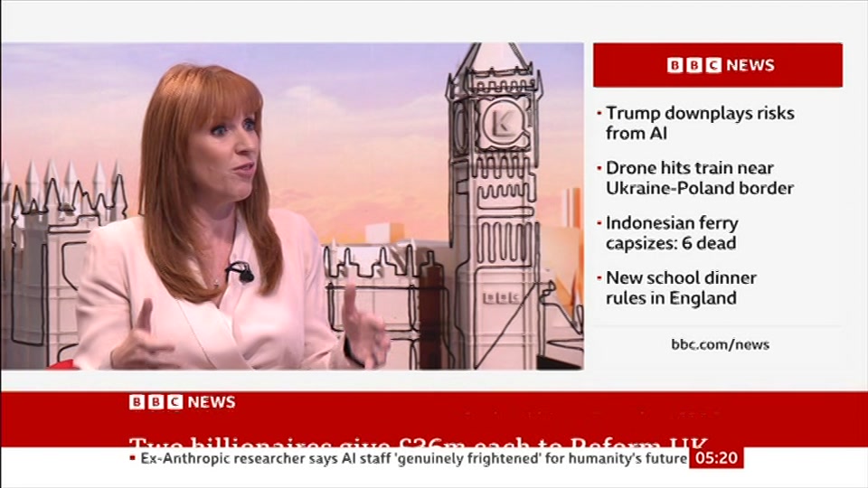
Task: Click the small BBC blocks on tower base
Action: (x=502, y=297)
